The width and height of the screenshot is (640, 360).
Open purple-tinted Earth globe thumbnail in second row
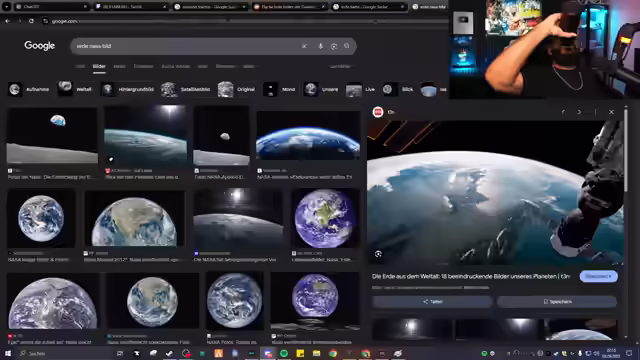coord(325,218)
